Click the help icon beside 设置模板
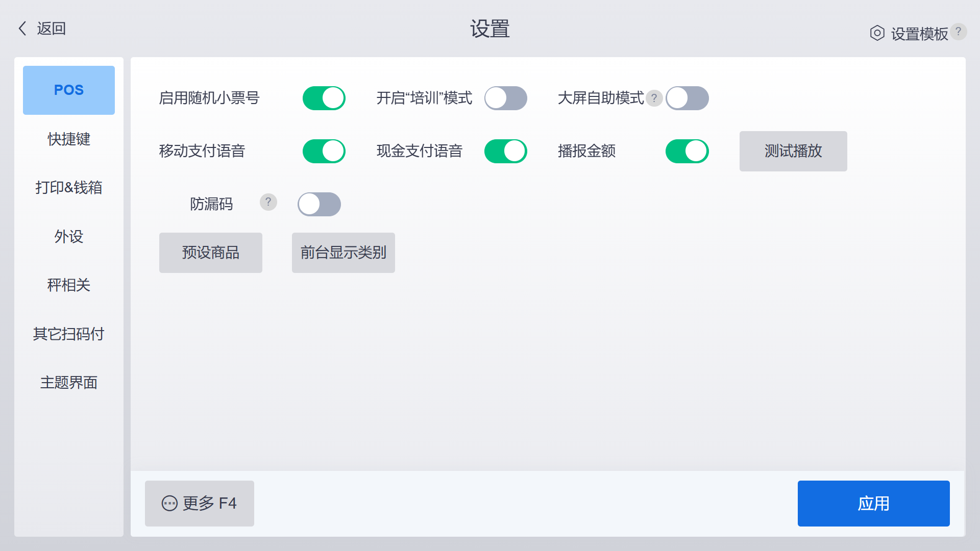The image size is (980, 551). pos(959,32)
